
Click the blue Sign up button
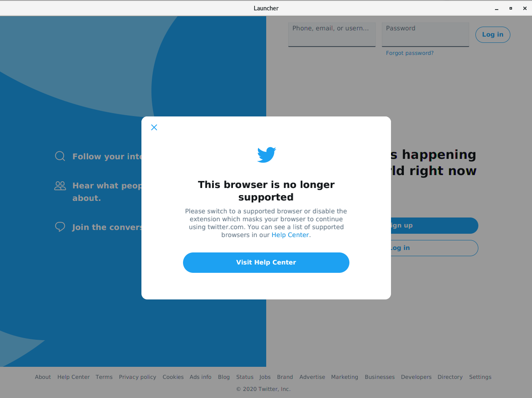(x=434, y=225)
